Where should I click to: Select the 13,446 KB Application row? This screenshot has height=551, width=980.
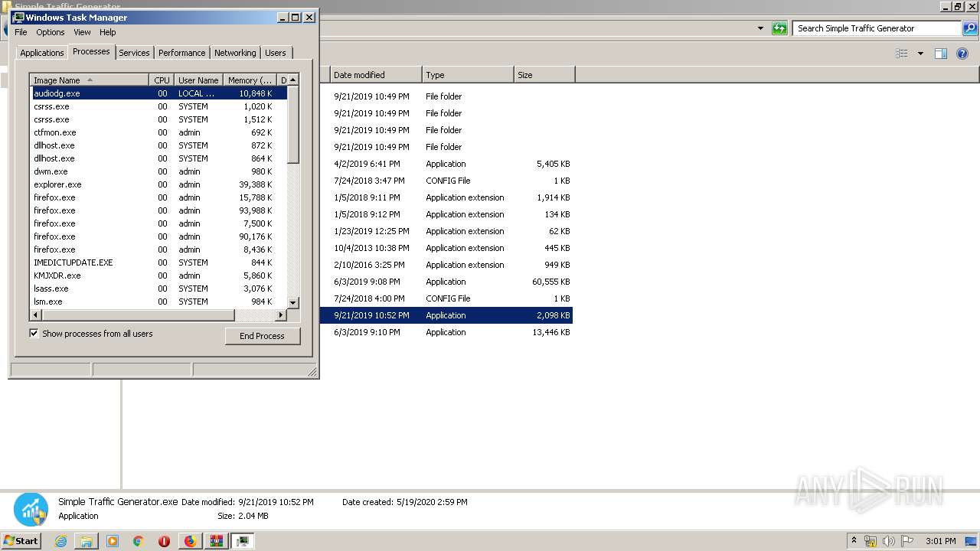pos(446,332)
